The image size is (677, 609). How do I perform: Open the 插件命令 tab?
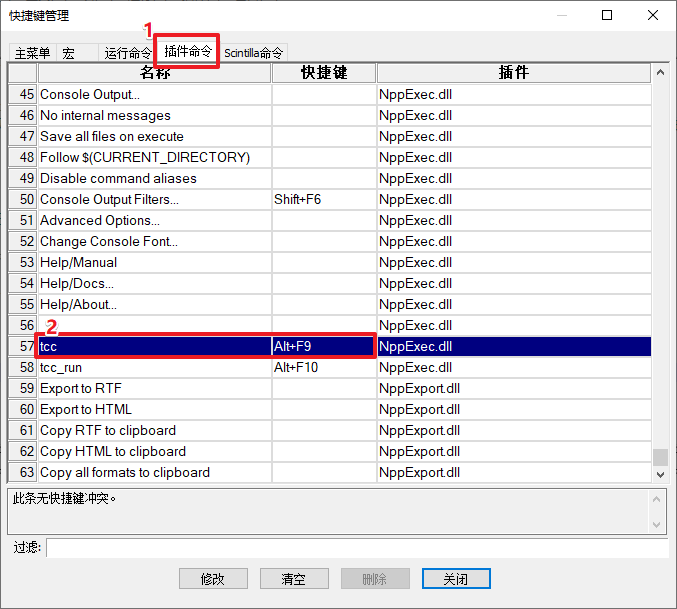(x=187, y=51)
